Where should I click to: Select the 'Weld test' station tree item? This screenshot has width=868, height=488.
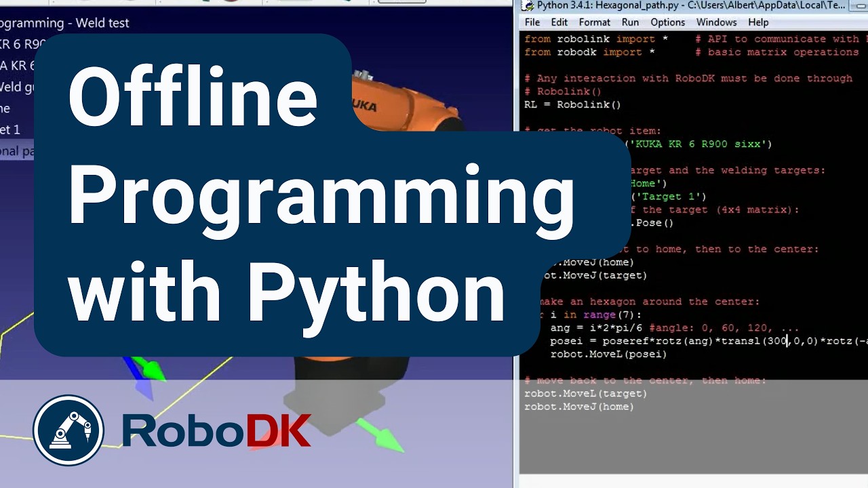pyautogui.click(x=64, y=23)
